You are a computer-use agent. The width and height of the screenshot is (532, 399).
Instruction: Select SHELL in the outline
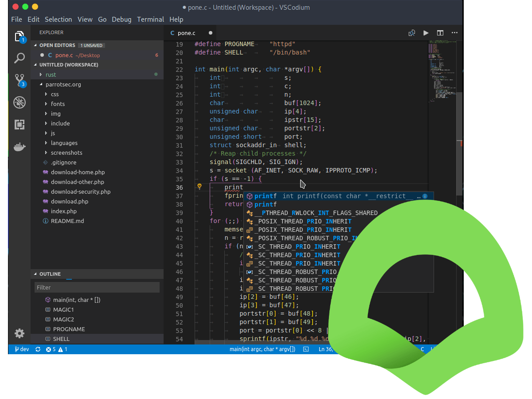[x=97, y=339]
